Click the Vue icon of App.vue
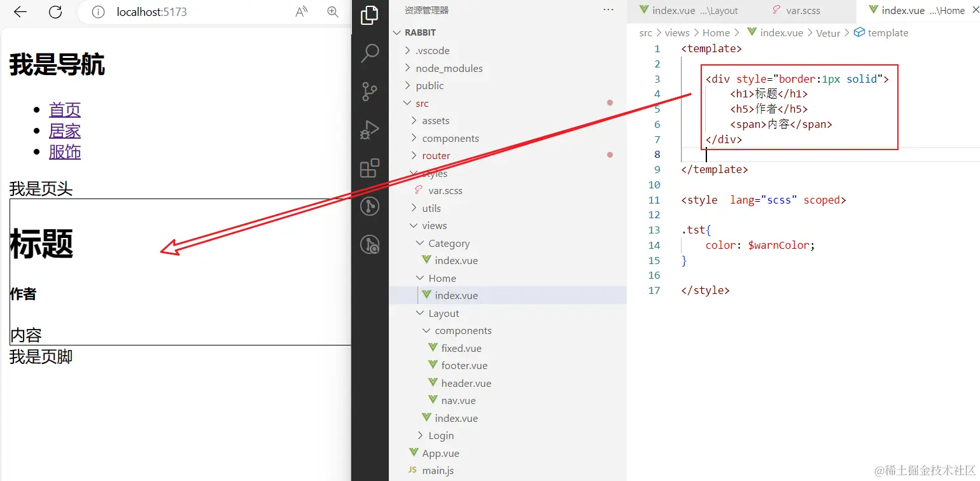 click(414, 453)
